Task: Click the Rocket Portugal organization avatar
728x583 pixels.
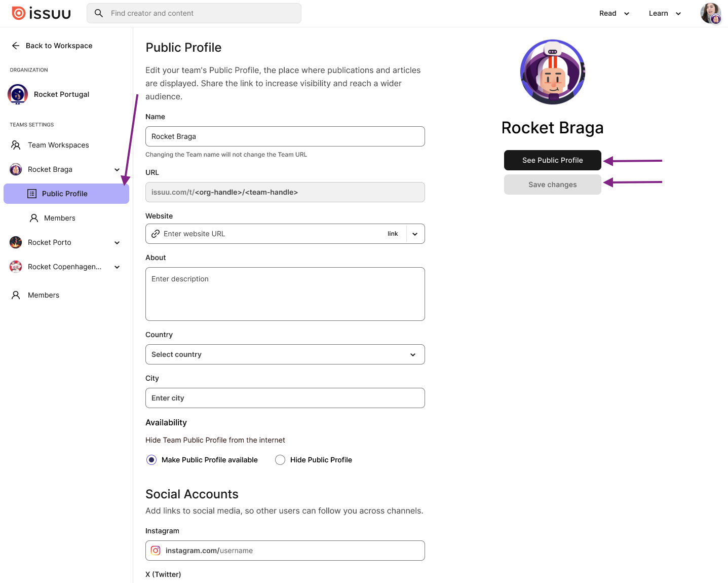Action: pyautogui.click(x=18, y=94)
